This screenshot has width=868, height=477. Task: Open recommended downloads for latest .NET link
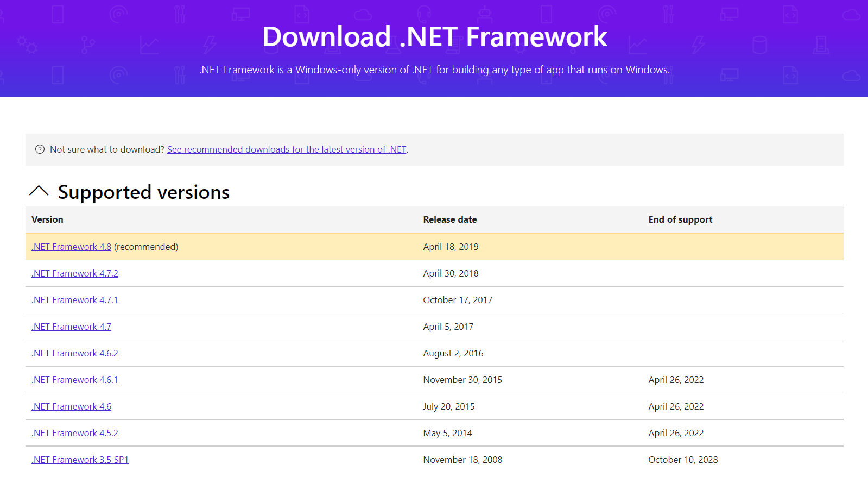click(286, 149)
